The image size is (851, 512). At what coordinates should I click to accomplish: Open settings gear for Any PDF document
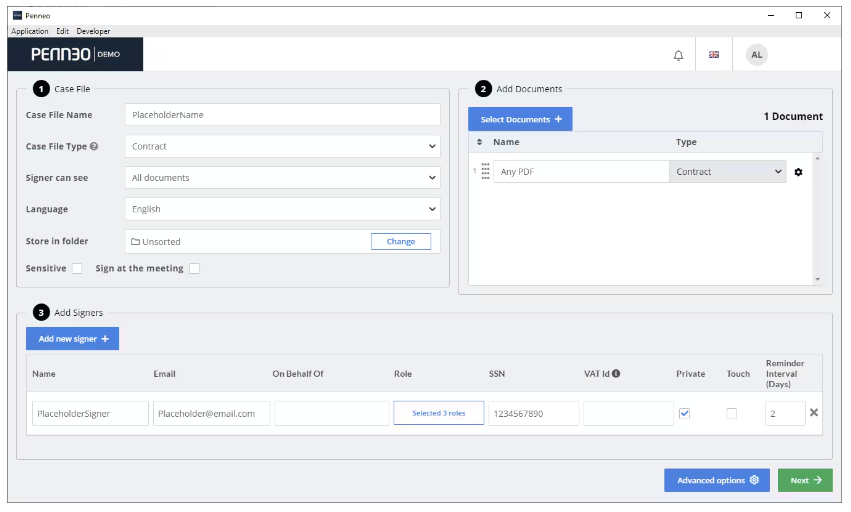pos(798,172)
